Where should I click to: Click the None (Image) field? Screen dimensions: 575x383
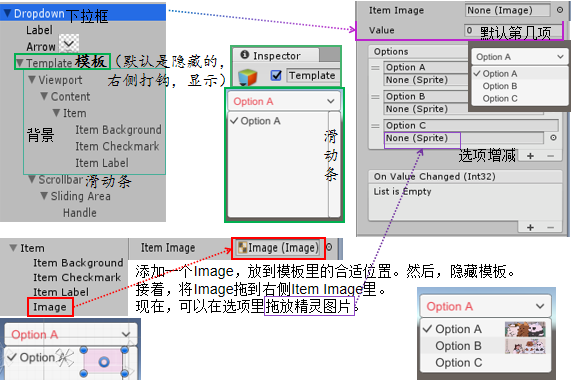coord(508,10)
